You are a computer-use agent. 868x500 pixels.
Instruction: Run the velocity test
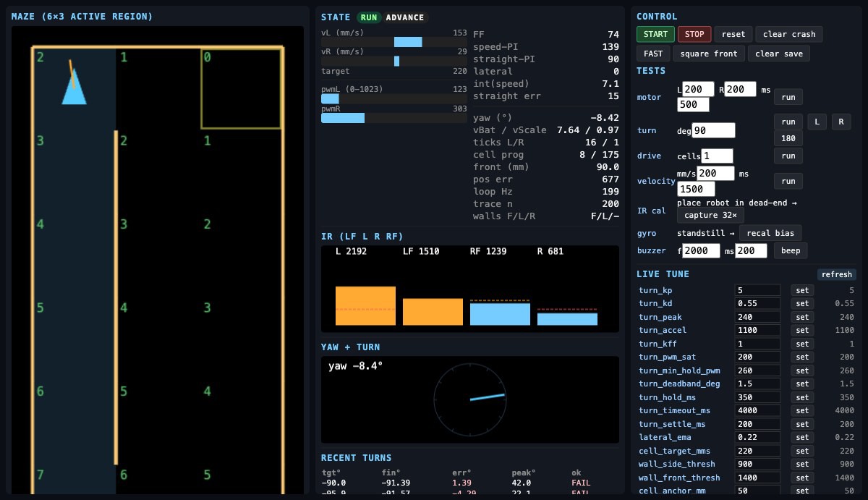click(788, 181)
